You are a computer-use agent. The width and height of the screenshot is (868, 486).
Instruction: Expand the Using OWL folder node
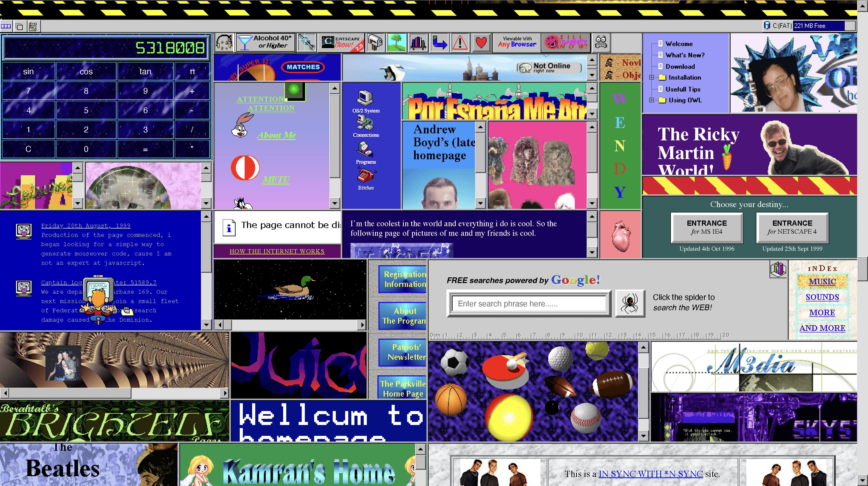(x=651, y=100)
